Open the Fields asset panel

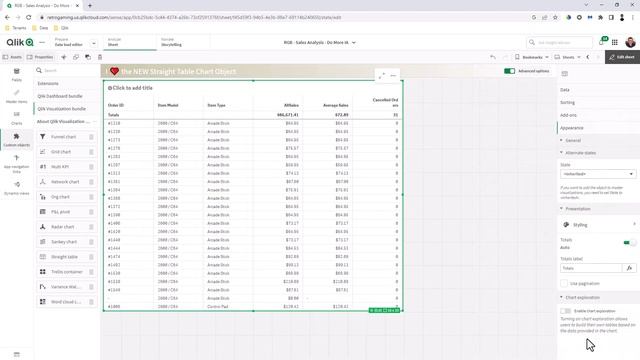pyautogui.click(x=16, y=75)
